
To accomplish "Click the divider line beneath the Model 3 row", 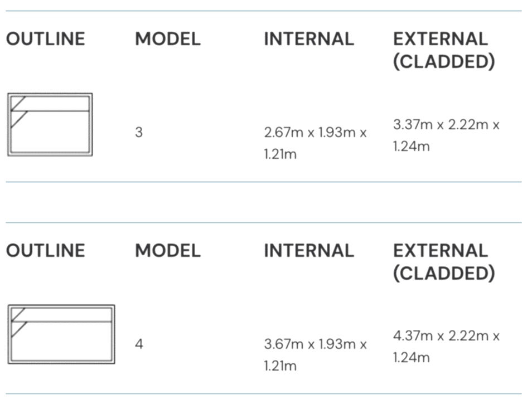I will coord(263,182).
